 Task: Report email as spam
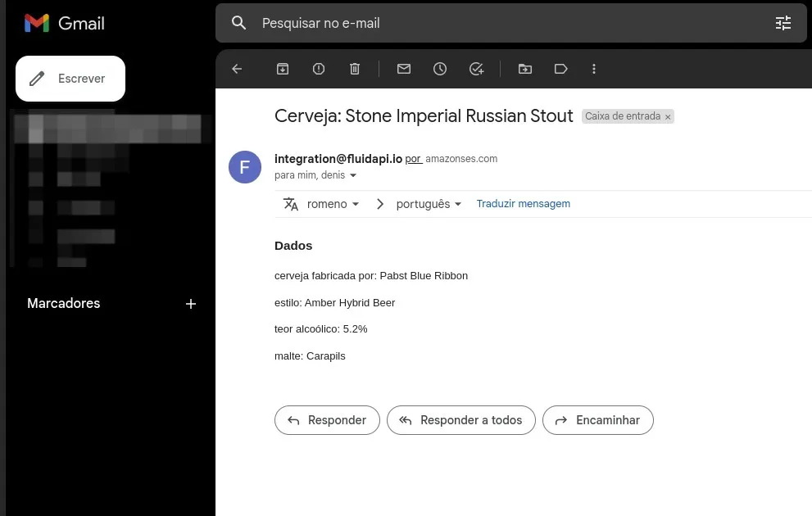(x=319, y=69)
